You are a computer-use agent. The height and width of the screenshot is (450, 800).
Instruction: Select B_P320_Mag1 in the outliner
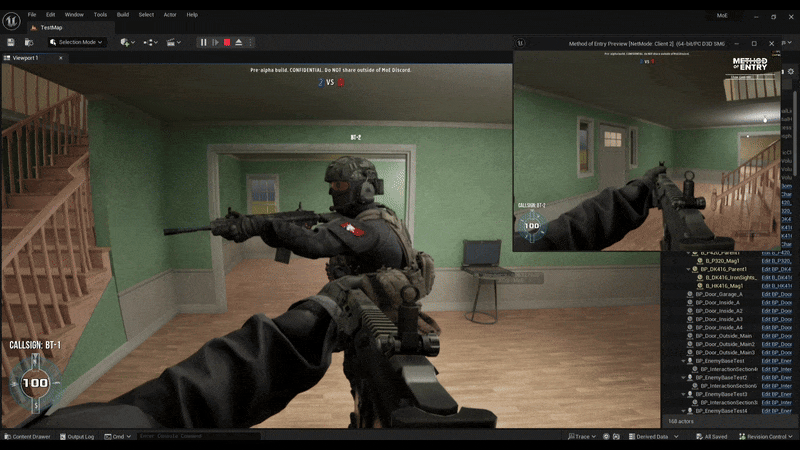point(722,261)
